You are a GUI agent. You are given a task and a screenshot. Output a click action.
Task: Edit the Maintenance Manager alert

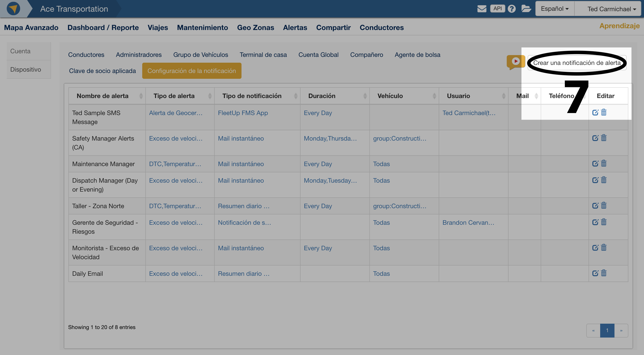click(x=595, y=164)
